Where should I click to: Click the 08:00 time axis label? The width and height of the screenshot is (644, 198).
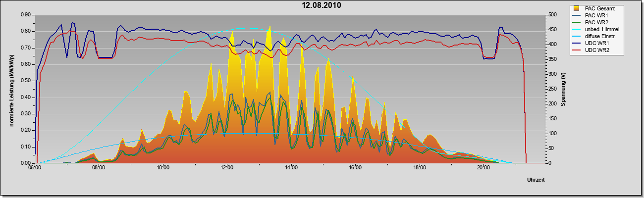(99, 168)
